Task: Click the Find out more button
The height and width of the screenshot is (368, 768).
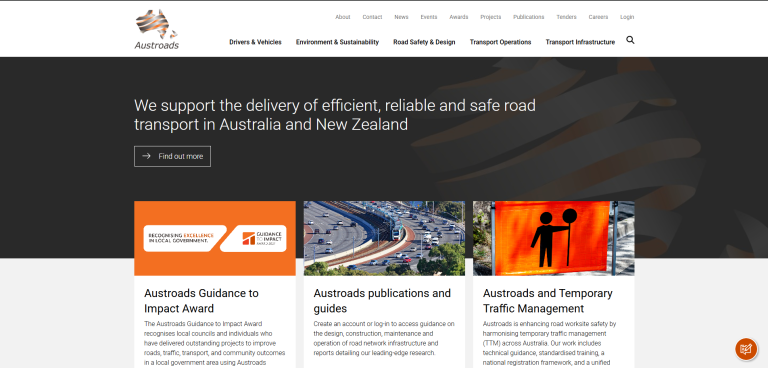Action: click(x=172, y=156)
